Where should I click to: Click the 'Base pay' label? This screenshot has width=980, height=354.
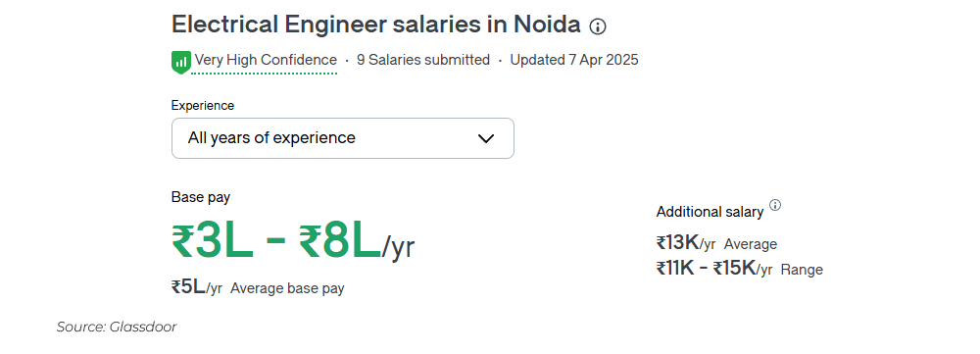click(201, 198)
